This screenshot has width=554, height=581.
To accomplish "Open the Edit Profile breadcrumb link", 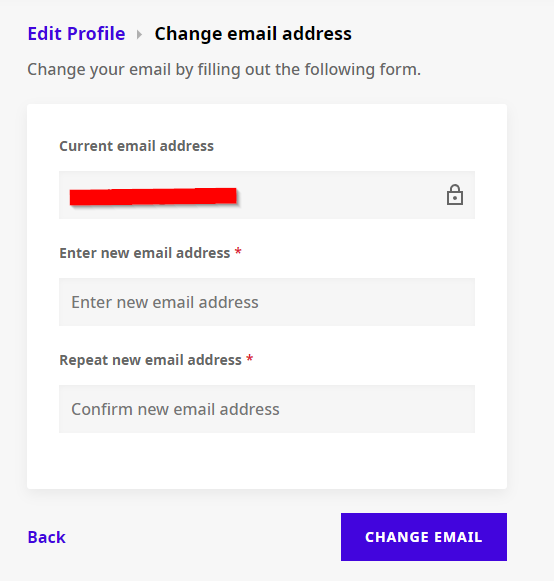I will tap(76, 34).
